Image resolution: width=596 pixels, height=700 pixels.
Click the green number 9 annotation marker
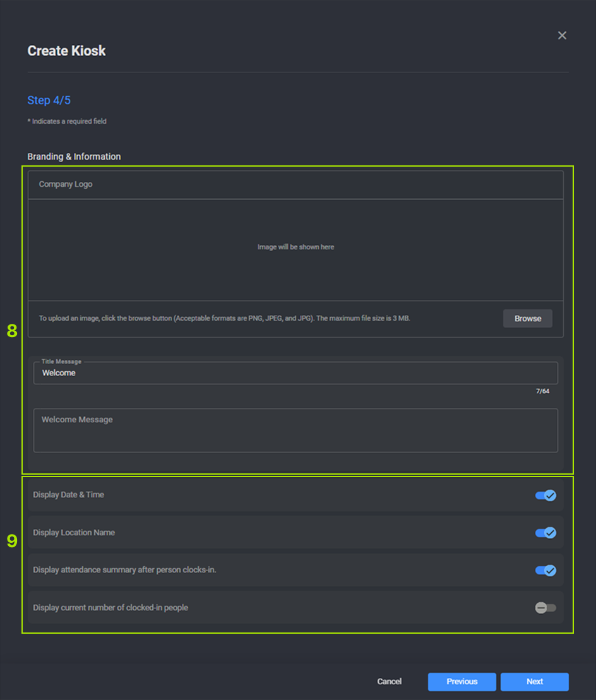coord(12,541)
